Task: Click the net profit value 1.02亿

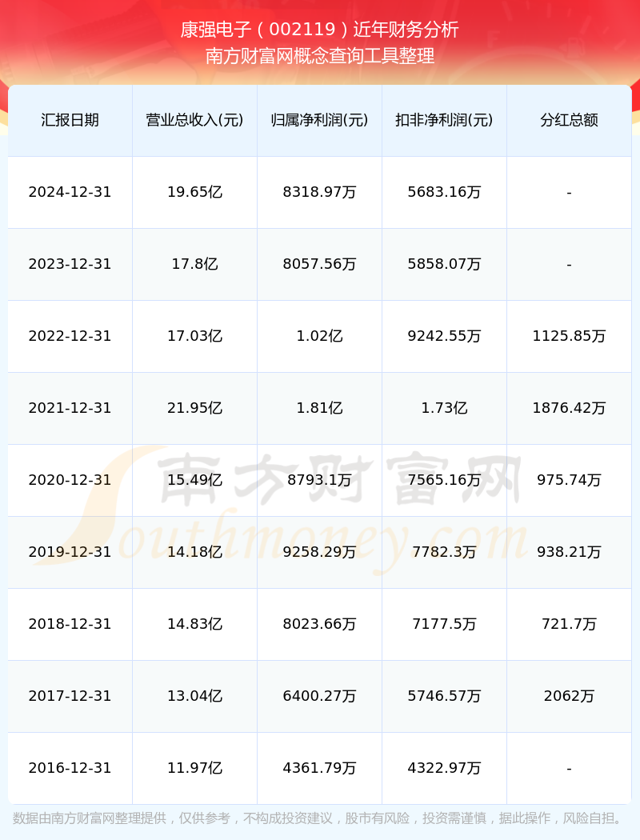Action: tap(320, 336)
